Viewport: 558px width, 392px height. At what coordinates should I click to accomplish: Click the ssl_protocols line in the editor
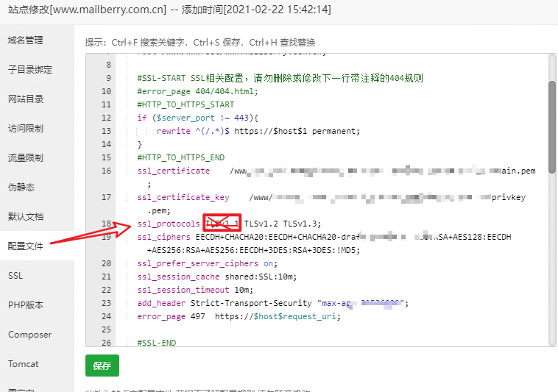(x=229, y=224)
